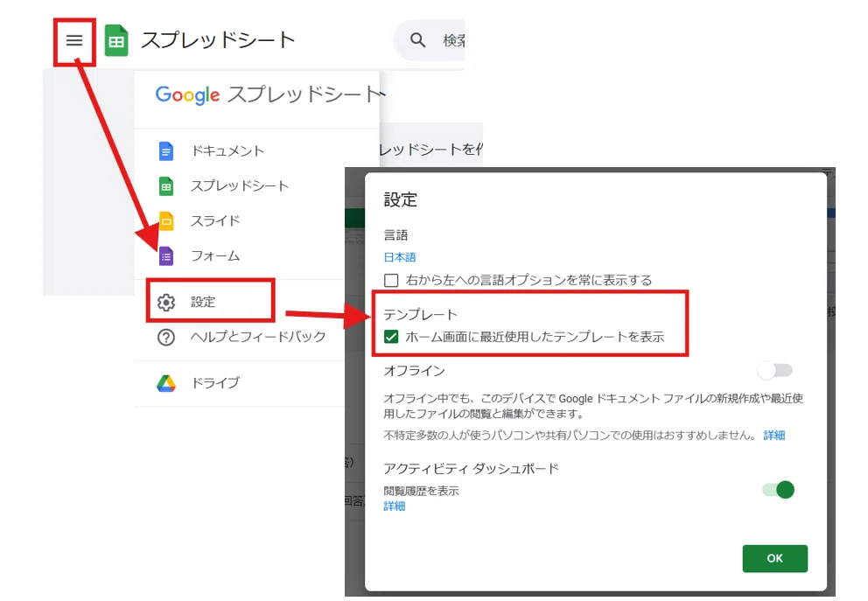Open スライド from the side menu
Image resolution: width=868 pixels, height=601 pixels.
pos(215,220)
